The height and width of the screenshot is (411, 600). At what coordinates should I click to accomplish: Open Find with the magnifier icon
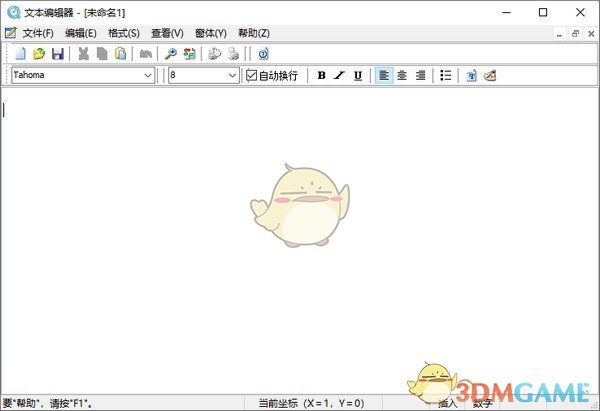(171, 54)
